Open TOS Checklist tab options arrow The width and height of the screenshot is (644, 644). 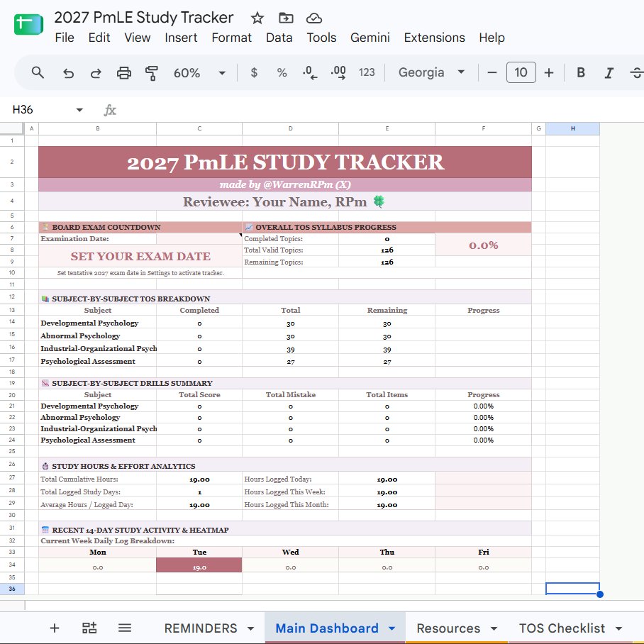[618, 628]
